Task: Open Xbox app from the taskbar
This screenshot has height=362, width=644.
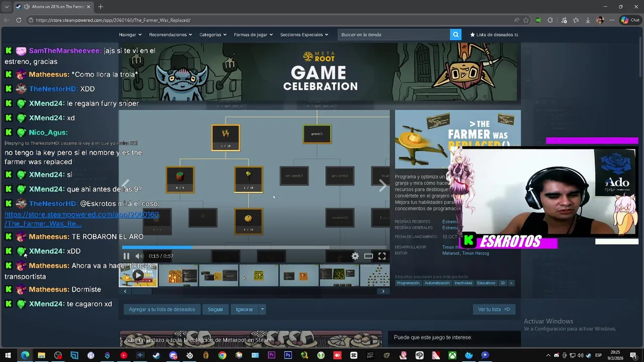Action: point(452,355)
